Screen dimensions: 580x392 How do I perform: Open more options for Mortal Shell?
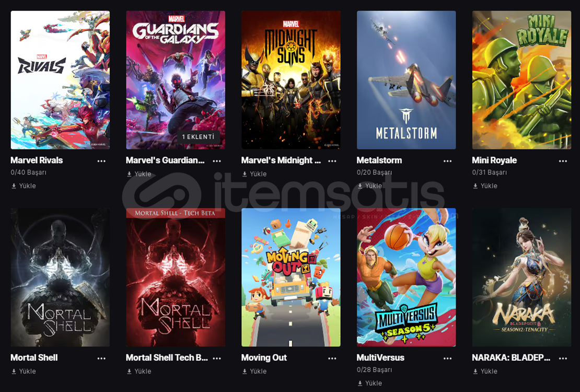click(101, 359)
